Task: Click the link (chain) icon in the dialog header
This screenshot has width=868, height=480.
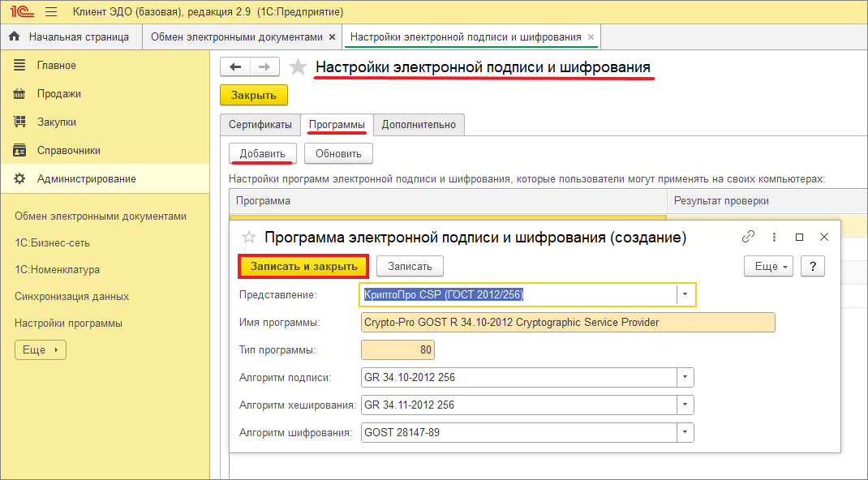Action: point(747,238)
